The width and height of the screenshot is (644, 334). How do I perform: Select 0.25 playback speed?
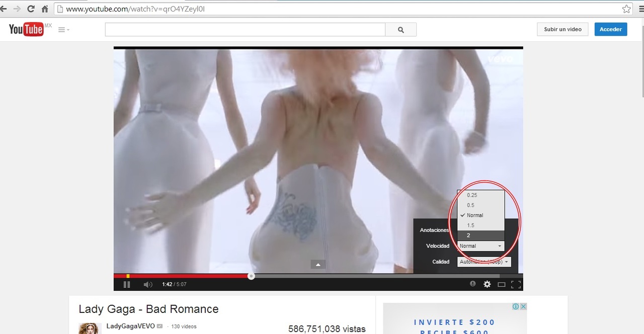480,195
